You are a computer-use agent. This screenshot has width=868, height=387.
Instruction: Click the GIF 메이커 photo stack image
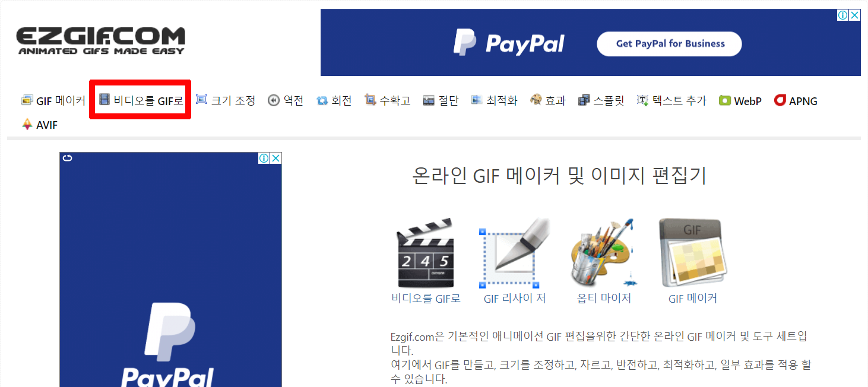point(692,253)
